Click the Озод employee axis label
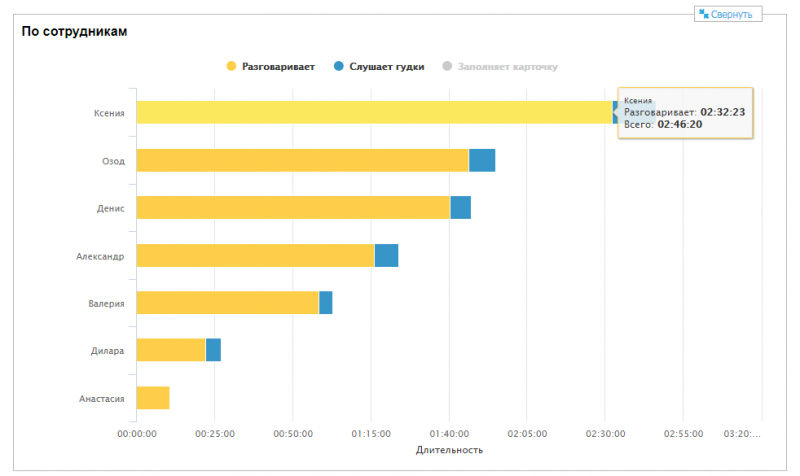This screenshot has height=476, width=800. click(x=113, y=161)
